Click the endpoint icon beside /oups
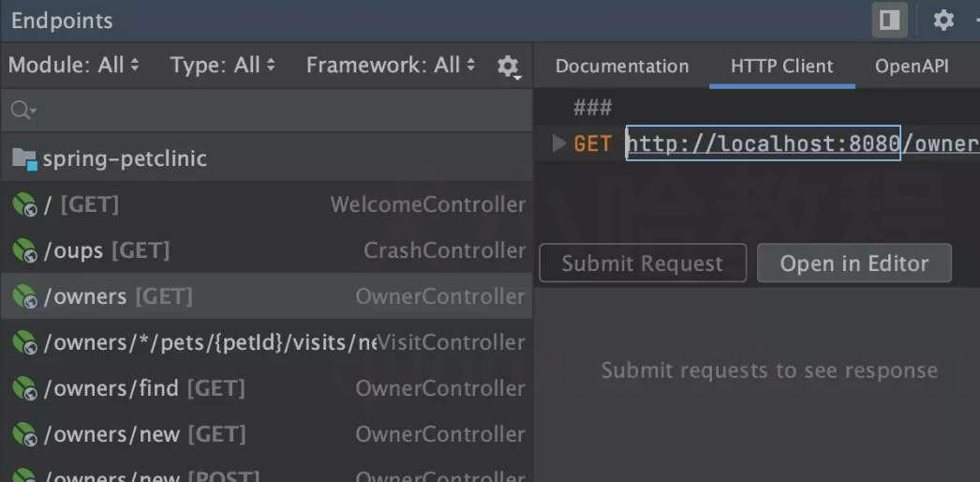The image size is (980, 482). (x=24, y=250)
